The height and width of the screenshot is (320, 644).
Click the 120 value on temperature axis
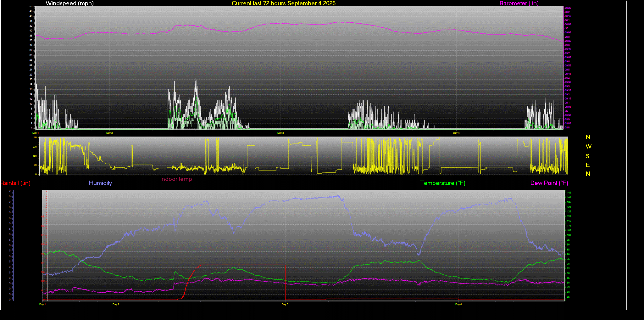click(569, 216)
